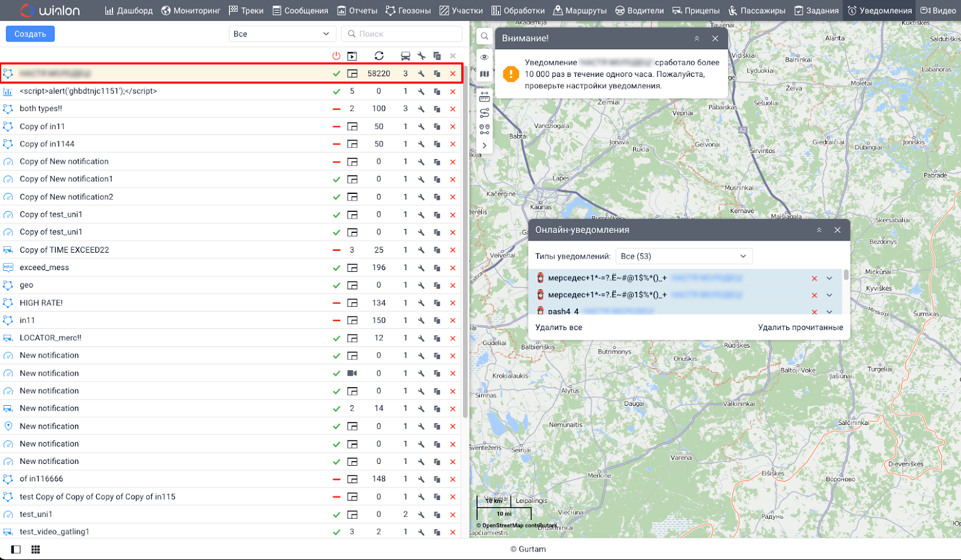
Task: Open wrench settings for 'both types!!' notification
Action: click(421, 109)
